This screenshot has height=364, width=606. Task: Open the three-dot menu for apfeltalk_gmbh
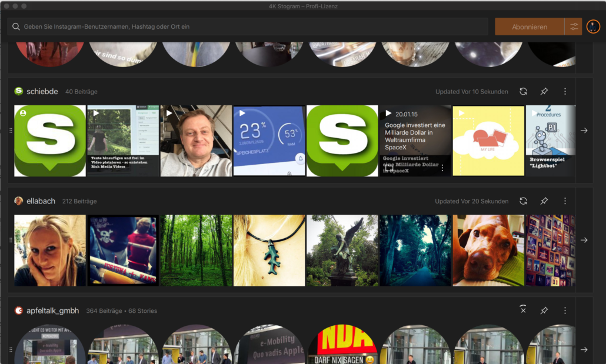coord(565,310)
